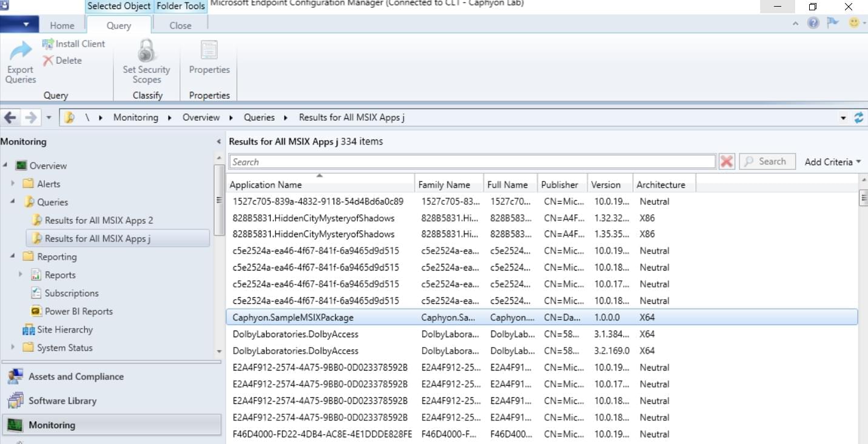The height and width of the screenshot is (444, 868).
Task: Switch to the Home ribbon tab
Action: [x=62, y=25]
